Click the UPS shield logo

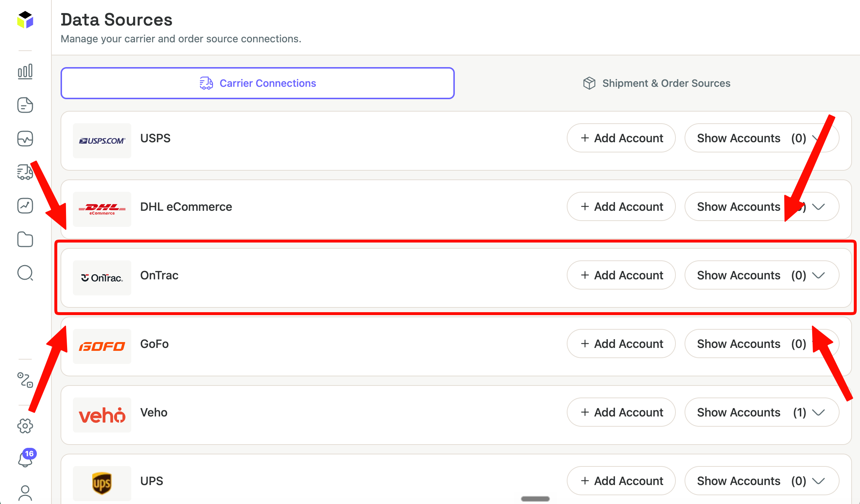click(102, 484)
